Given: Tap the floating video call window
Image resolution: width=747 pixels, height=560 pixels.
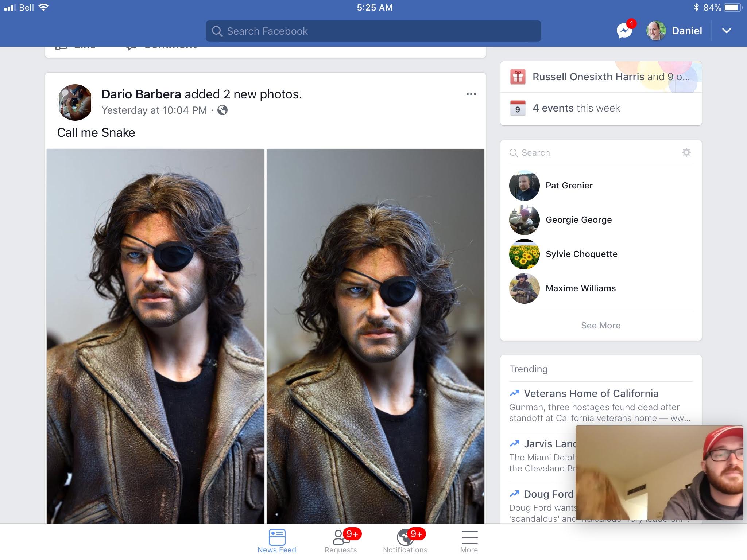Looking at the screenshot, I should pyautogui.click(x=659, y=472).
